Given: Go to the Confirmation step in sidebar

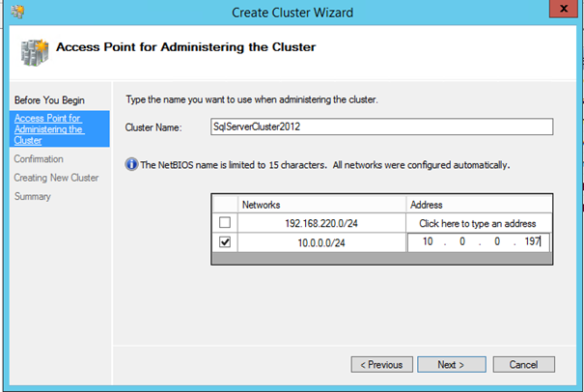Looking at the screenshot, I should 39,158.
